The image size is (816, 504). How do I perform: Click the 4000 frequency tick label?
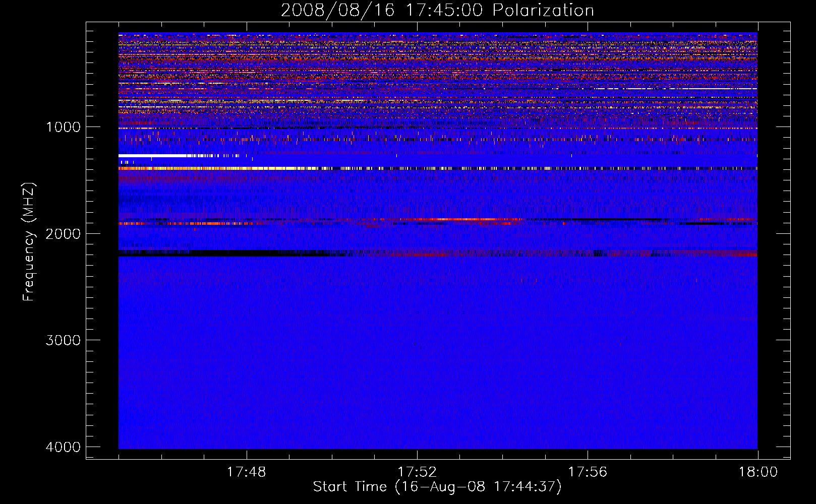click(64, 447)
